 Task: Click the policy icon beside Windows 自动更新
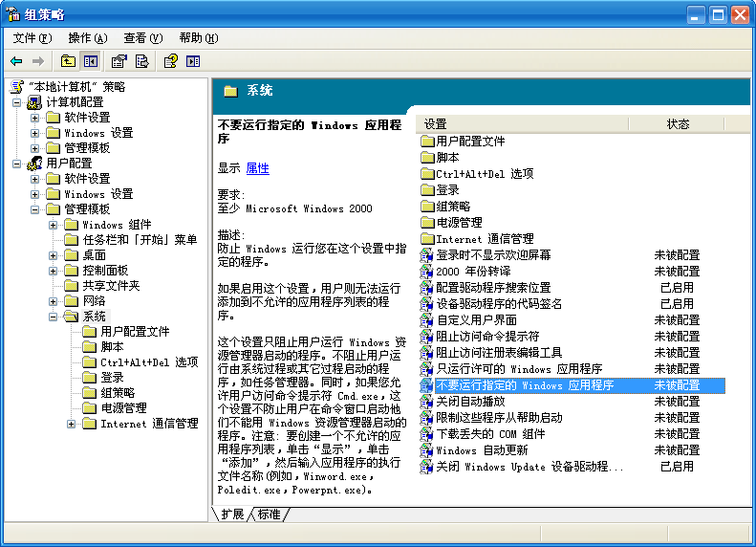pyautogui.click(x=427, y=450)
